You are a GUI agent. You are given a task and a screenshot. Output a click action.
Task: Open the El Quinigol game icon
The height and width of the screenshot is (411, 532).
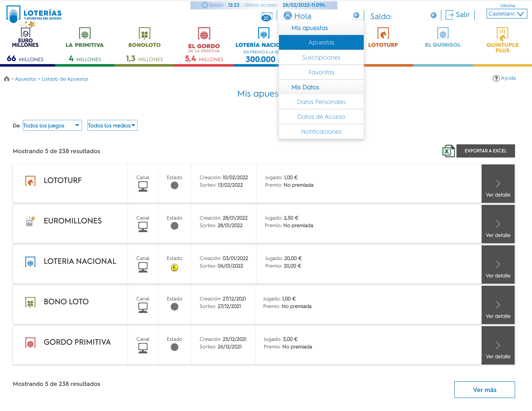(x=443, y=33)
